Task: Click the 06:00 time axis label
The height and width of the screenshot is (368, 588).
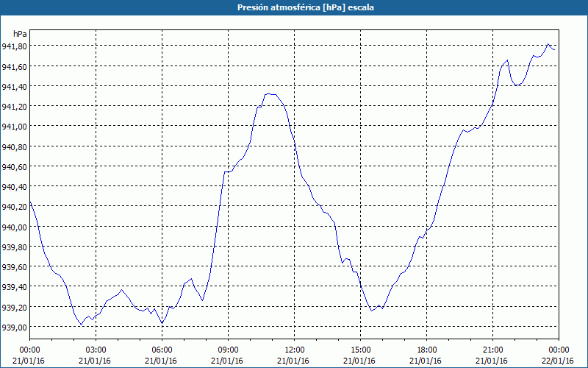Action: [162, 350]
